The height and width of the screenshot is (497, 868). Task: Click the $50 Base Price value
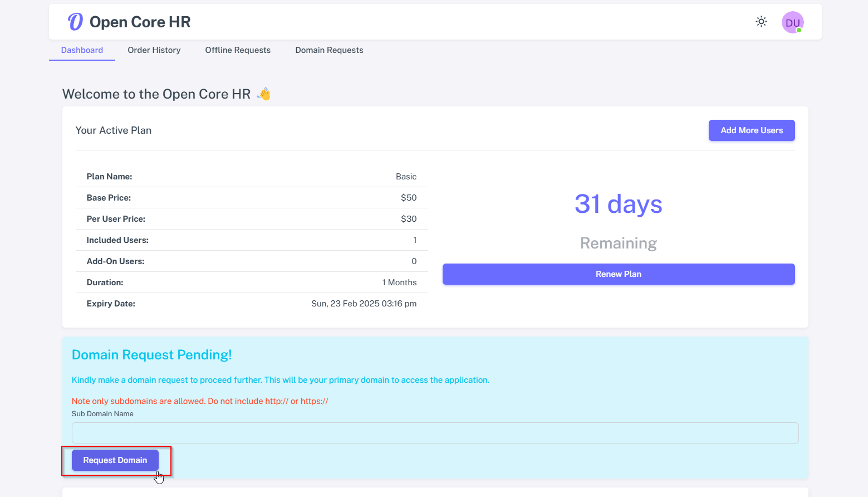tap(408, 198)
